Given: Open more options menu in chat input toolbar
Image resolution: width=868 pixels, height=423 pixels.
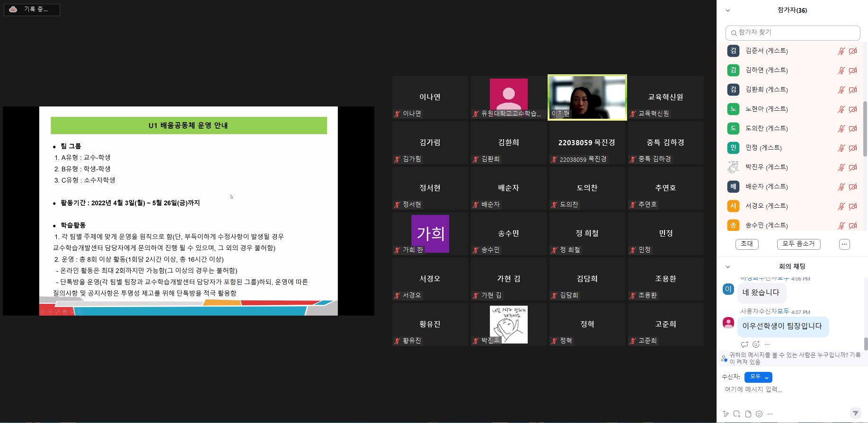Looking at the screenshot, I should [770, 414].
